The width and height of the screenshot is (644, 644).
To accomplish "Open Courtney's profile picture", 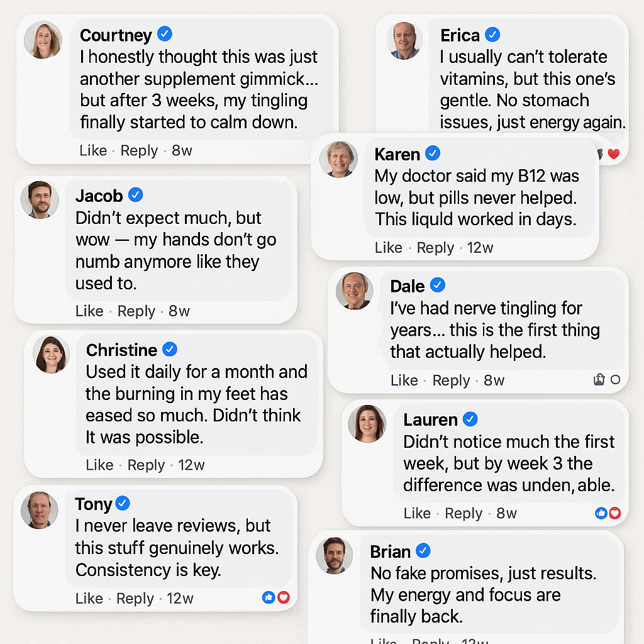I will click(43, 40).
